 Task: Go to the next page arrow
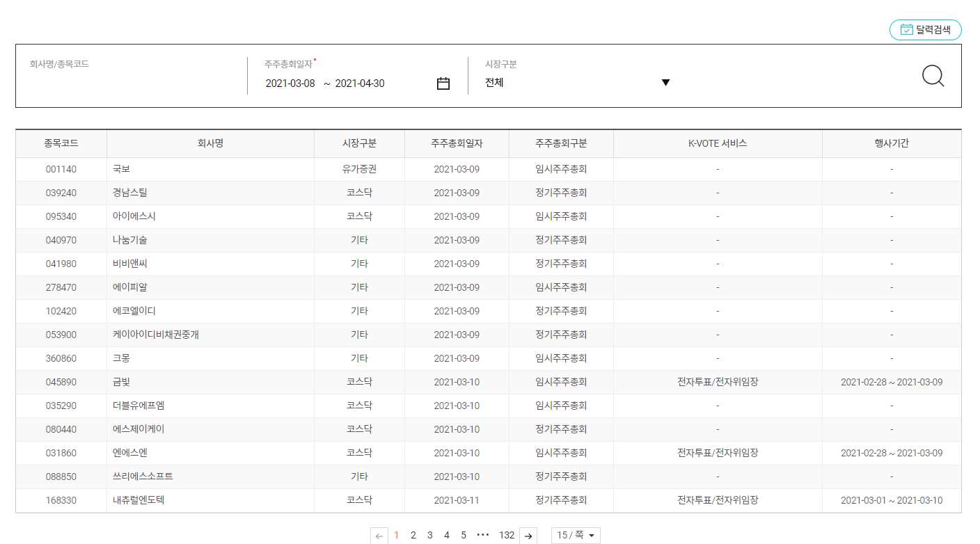coord(528,535)
